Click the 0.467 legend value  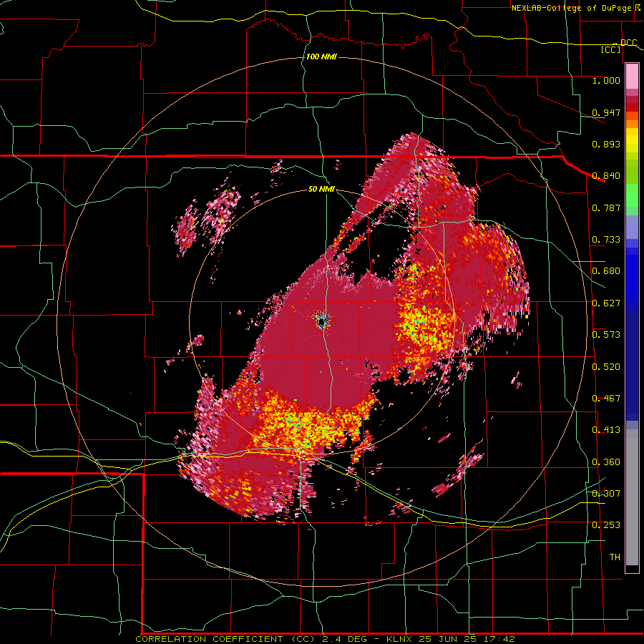click(606, 398)
